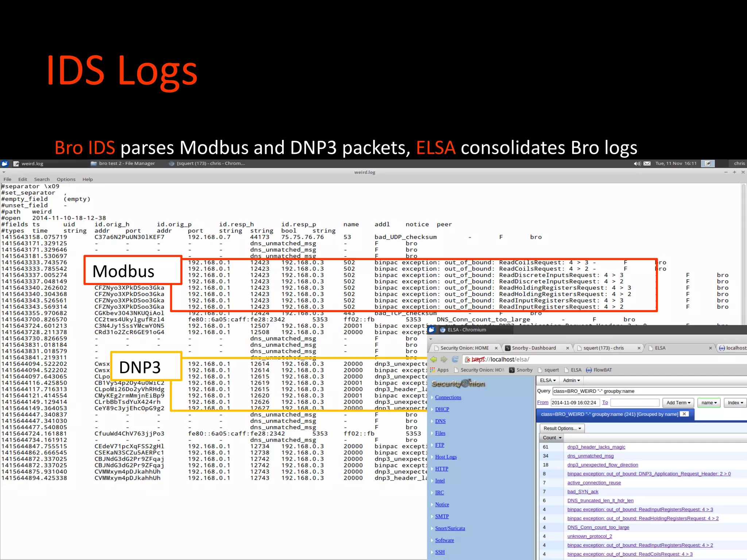Open the Snorby bookmark

521,370
